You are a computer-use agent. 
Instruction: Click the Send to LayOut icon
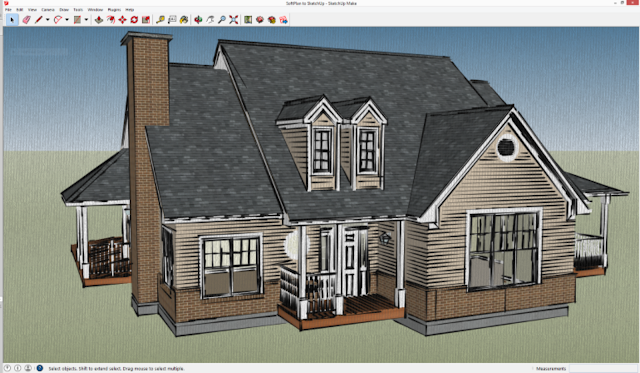point(284,20)
